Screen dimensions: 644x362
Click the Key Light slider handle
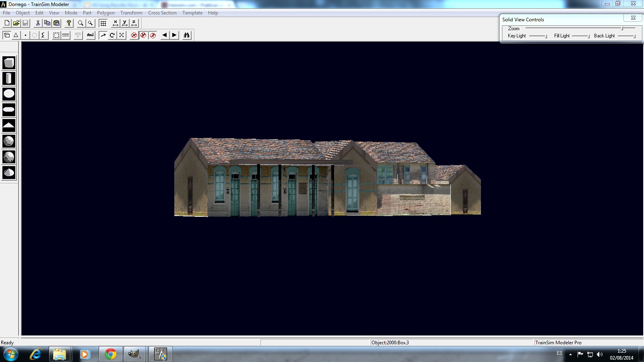point(546,36)
